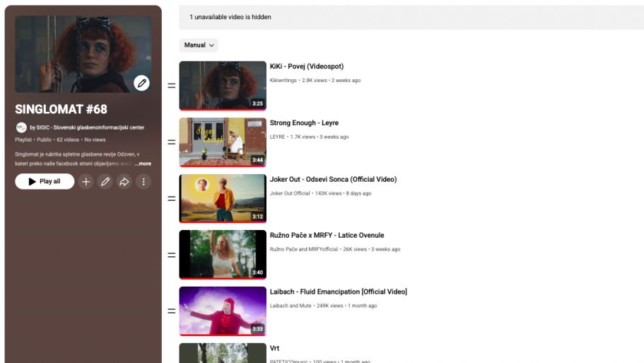Open the LEYRE channel link
Image resolution: width=644 pixels, height=363 pixels.
pyautogui.click(x=277, y=137)
